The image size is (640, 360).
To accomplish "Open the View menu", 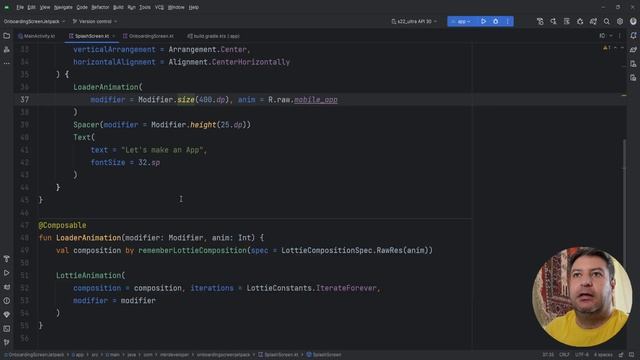I will (45, 7).
